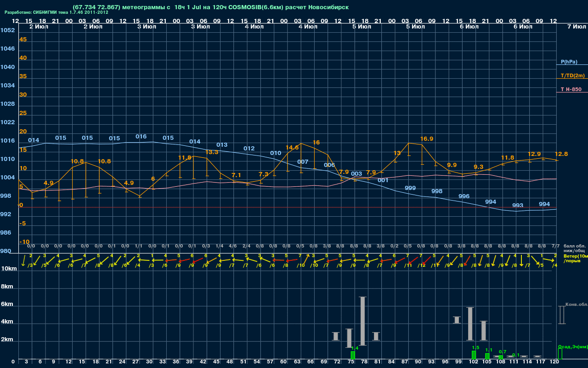
Task: Click the 'Осад,3ч(мм)' legend label
Action: [573, 346]
